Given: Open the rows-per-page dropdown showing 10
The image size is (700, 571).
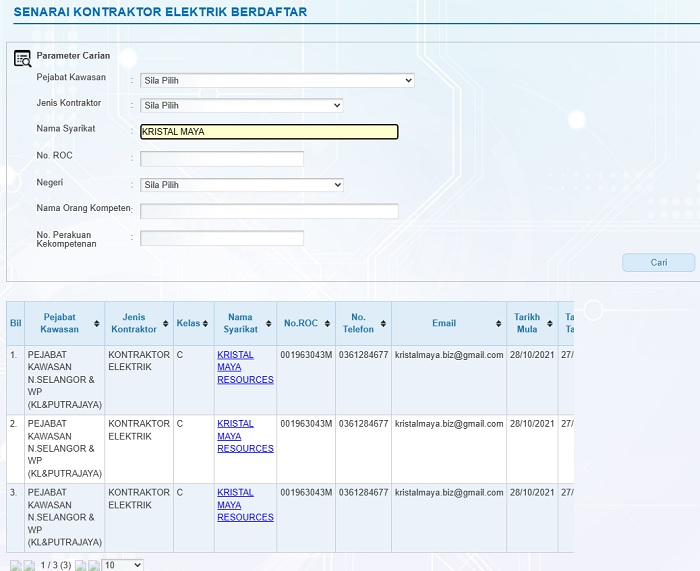Looking at the screenshot, I should (x=122, y=565).
